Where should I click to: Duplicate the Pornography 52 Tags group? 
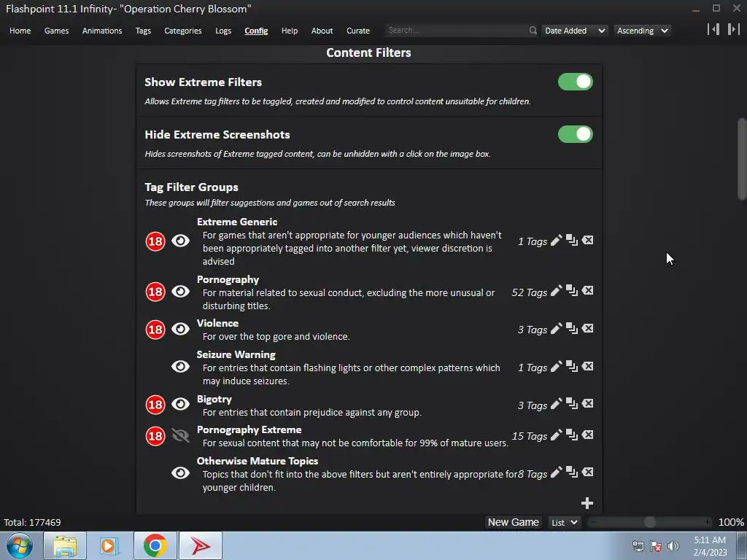572,291
